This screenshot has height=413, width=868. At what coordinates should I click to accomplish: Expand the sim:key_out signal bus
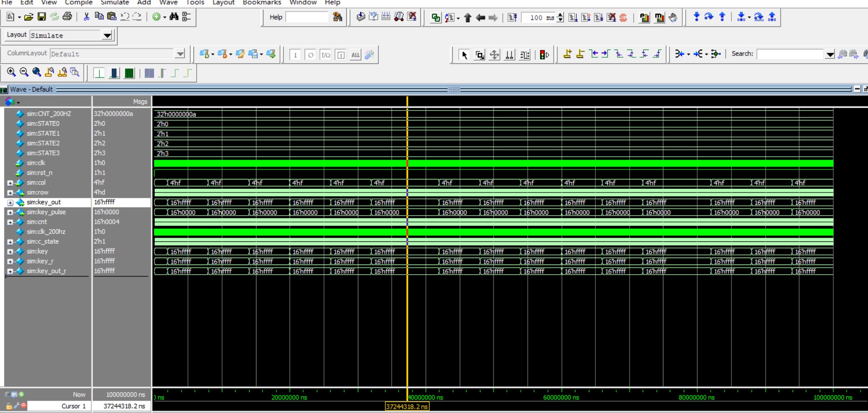(10, 203)
